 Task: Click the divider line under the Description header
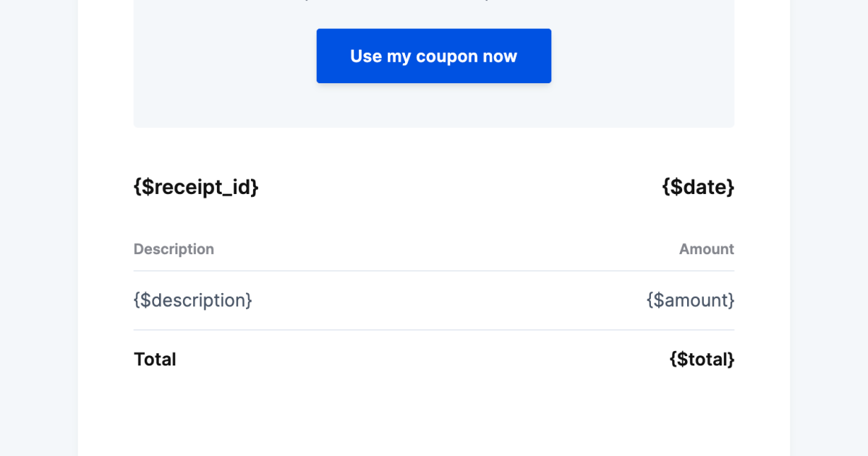click(434, 271)
